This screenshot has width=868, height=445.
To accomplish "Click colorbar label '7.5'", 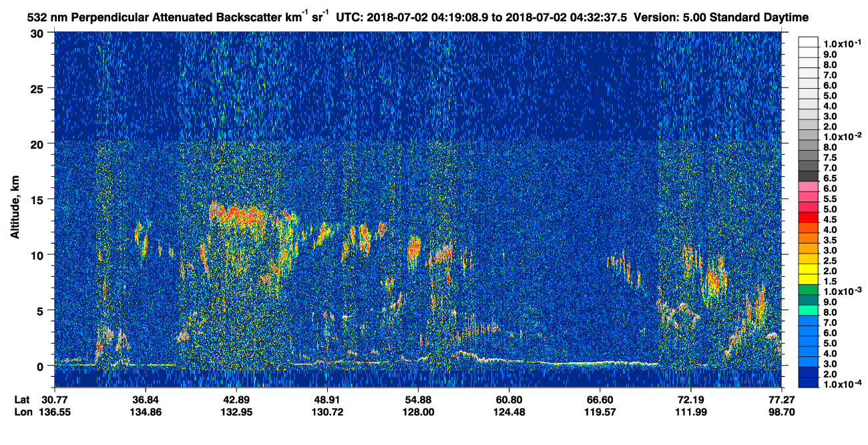I will pyautogui.click(x=831, y=158).
